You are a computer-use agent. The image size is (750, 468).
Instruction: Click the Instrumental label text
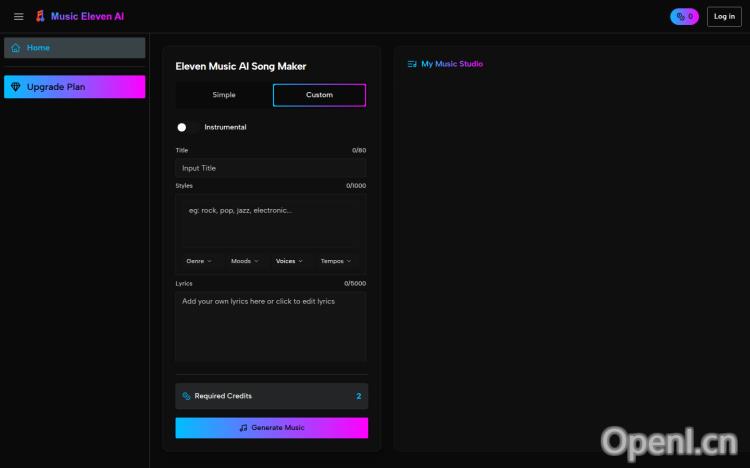click(225, 127)
